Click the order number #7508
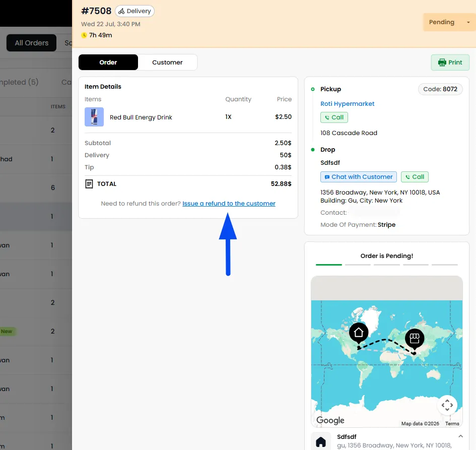Screen dimensions: 476x450 click(96, 11)
